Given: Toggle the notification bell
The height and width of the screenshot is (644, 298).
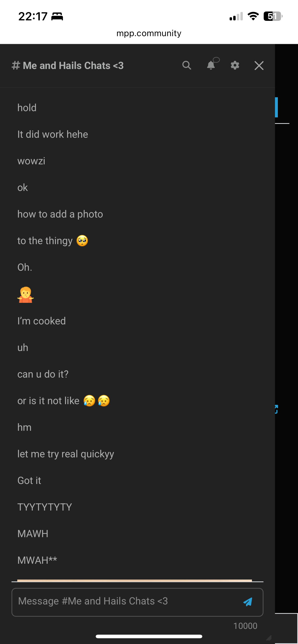Looking at the screenshot, I should coord(211,65).
